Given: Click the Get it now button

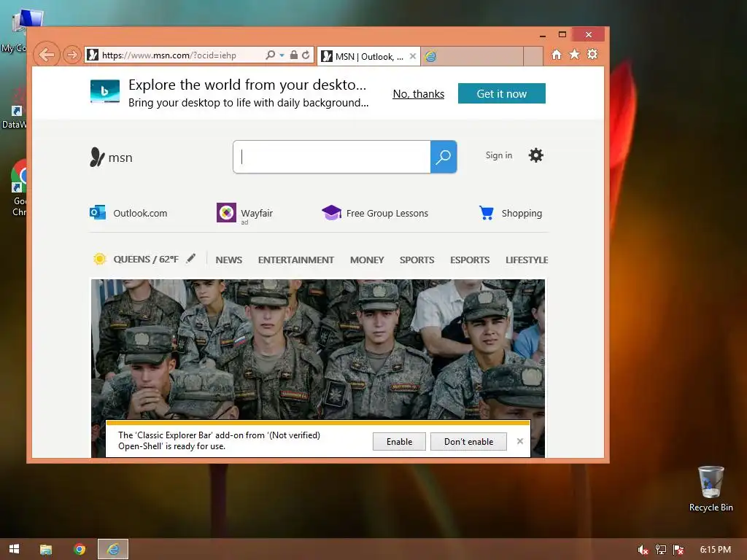Looking at the screenshot, I should pyautogui.click(x=502, y=93).
